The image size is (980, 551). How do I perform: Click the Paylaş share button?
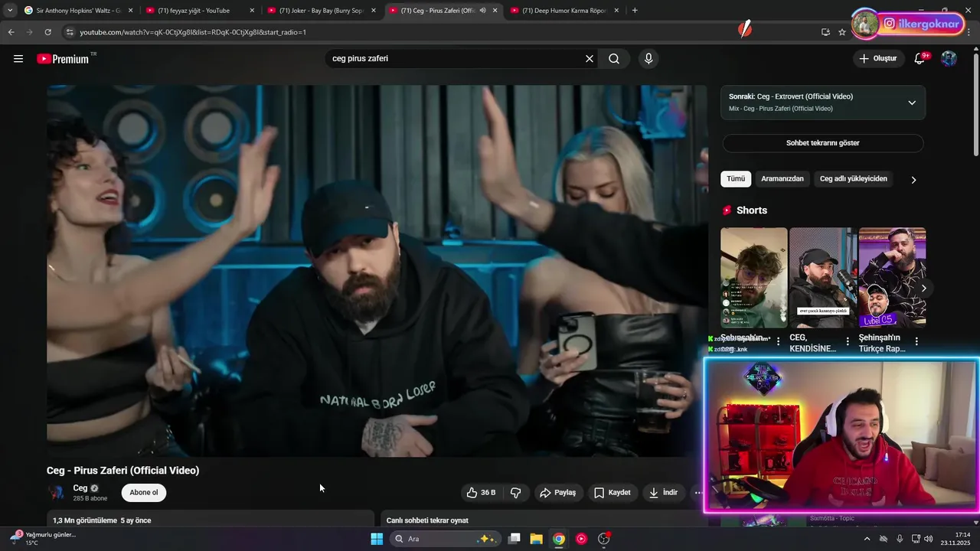tap(557, 493)
